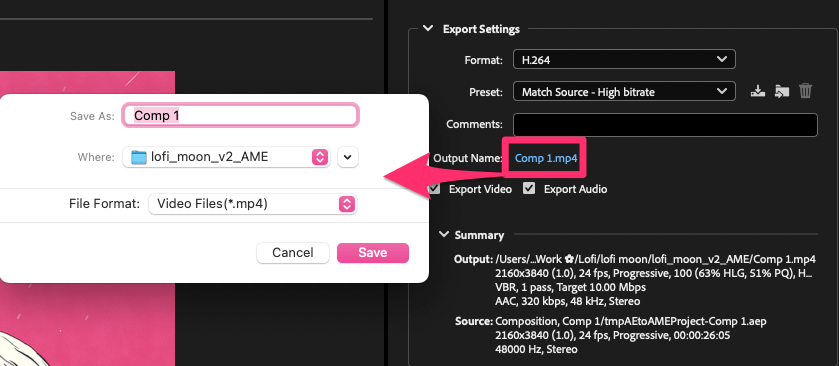Click the Save button

[x=373, y=253]
